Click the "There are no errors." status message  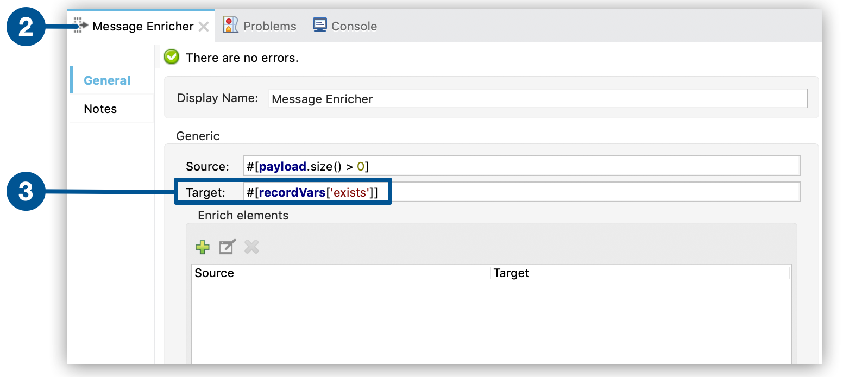(x=242, y=58)
